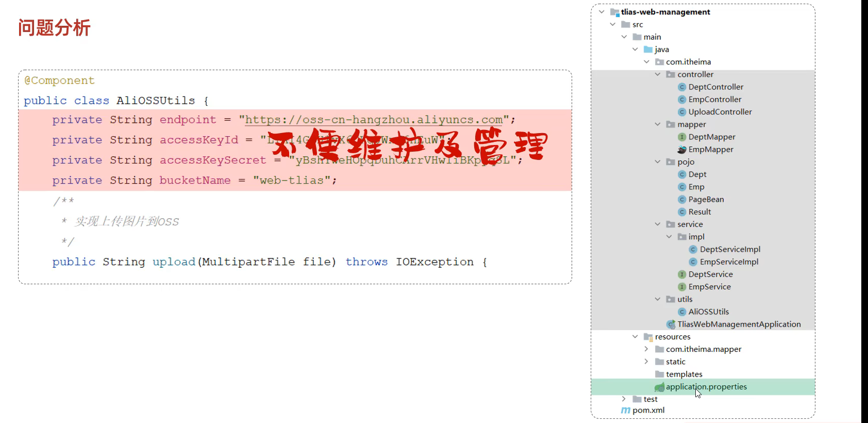Collapse the pojo package node
Viewport: 868px width, 423px height.
tap(658, 162)
